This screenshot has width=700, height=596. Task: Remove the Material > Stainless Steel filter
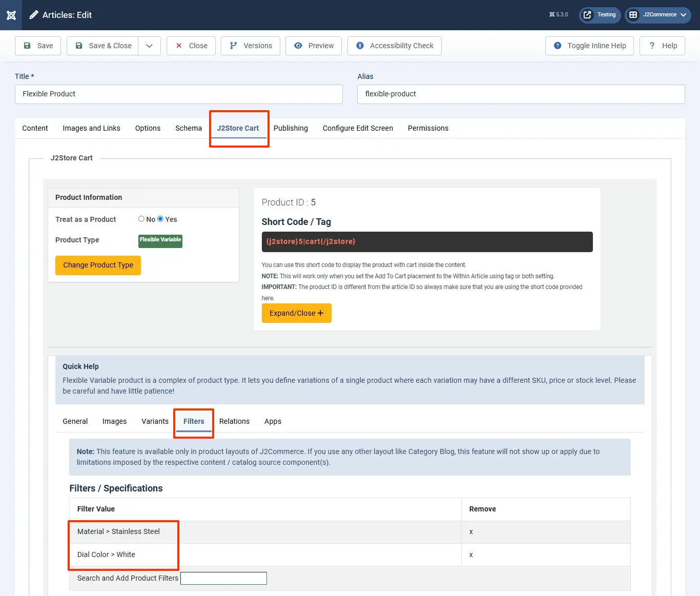pos(471,532)
